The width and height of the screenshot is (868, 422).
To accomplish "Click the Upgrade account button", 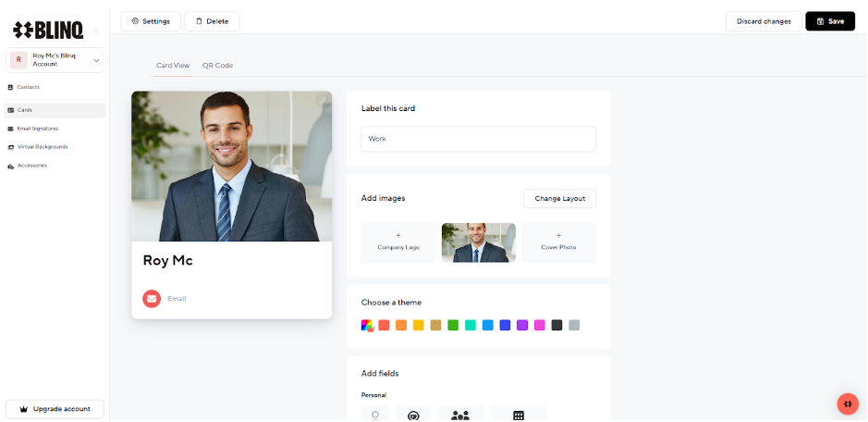I will pyautogui.click(x=55, y=409).
